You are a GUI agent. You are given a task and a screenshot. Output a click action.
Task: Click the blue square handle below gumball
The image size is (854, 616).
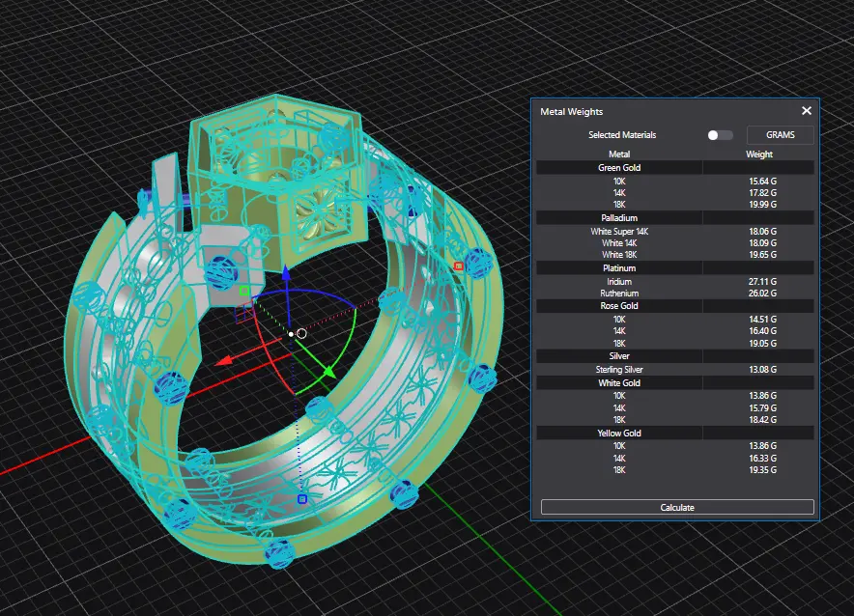coord(302,499)
